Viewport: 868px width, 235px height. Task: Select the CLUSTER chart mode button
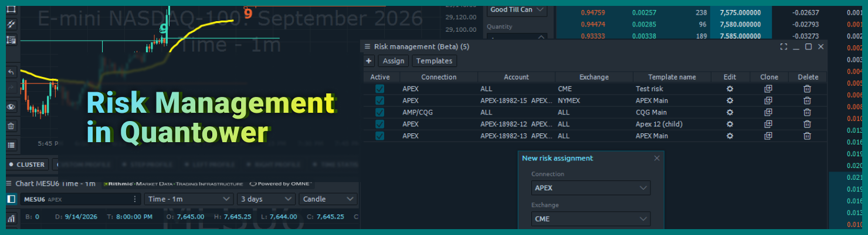28,164
